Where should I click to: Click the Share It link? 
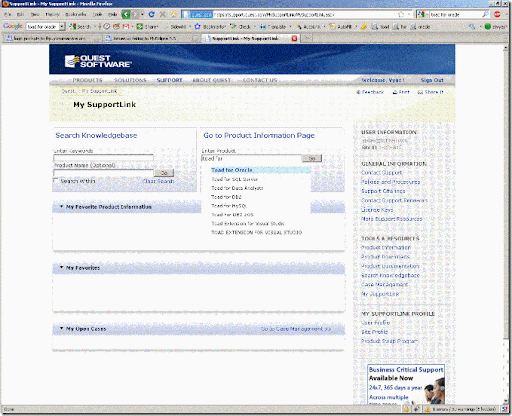click(431, 92)
